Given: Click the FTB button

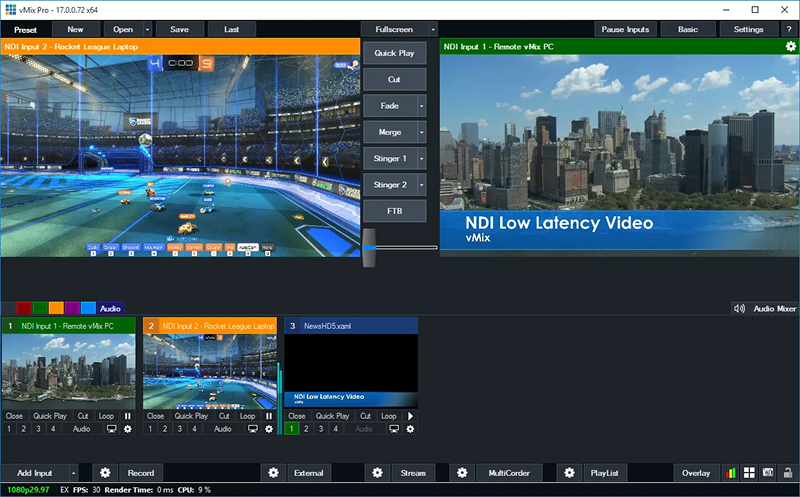Looking at the screenshot, I should pos(394,211).
